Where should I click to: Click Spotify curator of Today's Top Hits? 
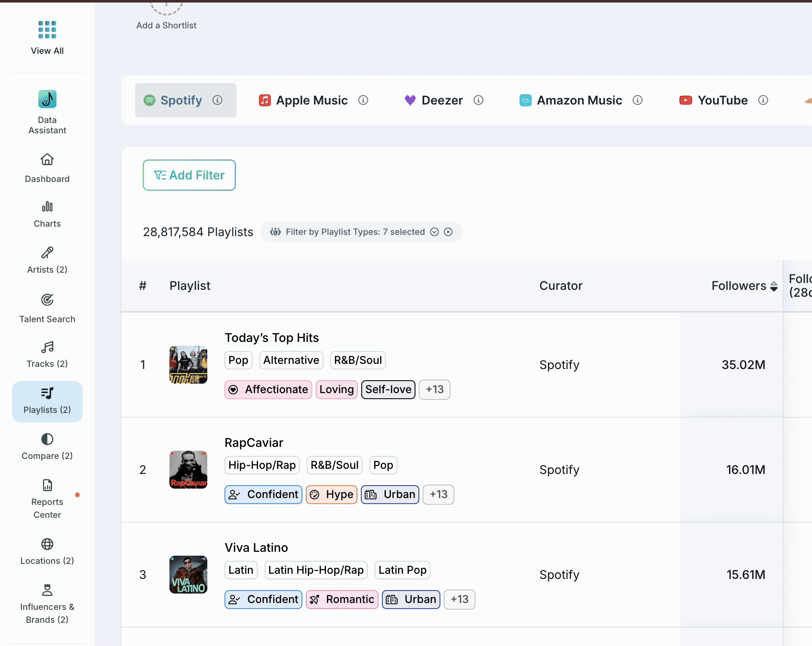[559, 365]
